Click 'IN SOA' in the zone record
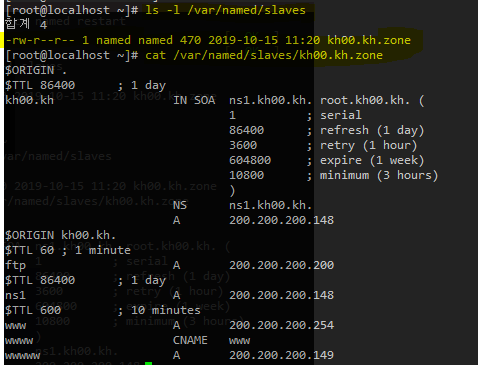The image size is (478, 365). coord(194,100)
